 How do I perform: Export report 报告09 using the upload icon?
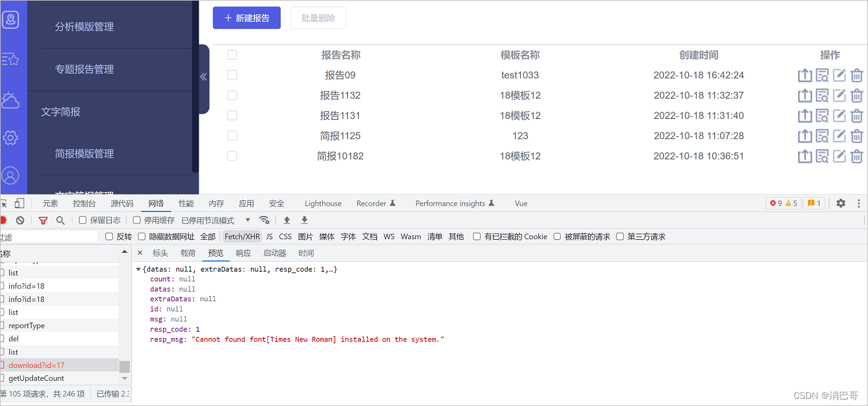point(805,75)
